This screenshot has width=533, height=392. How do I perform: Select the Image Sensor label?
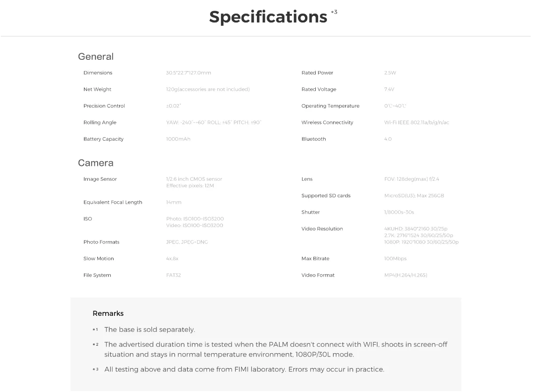pos(100,179)
